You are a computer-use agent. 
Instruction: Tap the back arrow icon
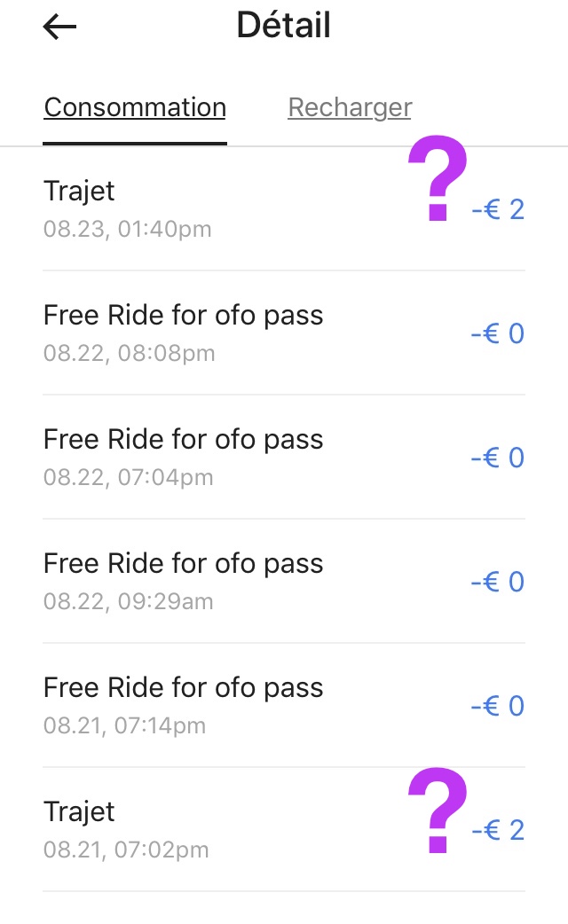(x=59, y=27)
